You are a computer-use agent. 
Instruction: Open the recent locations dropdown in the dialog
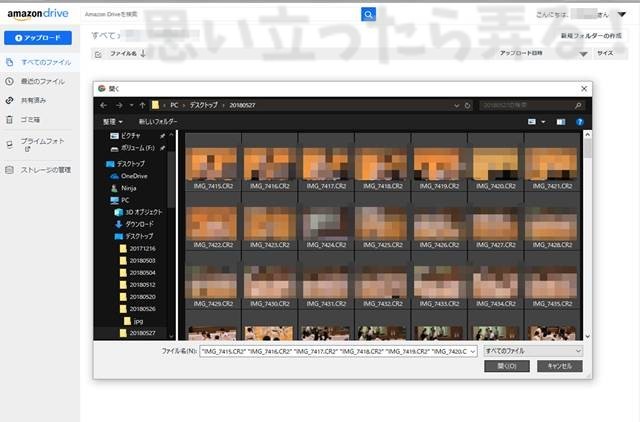point(131,105)
